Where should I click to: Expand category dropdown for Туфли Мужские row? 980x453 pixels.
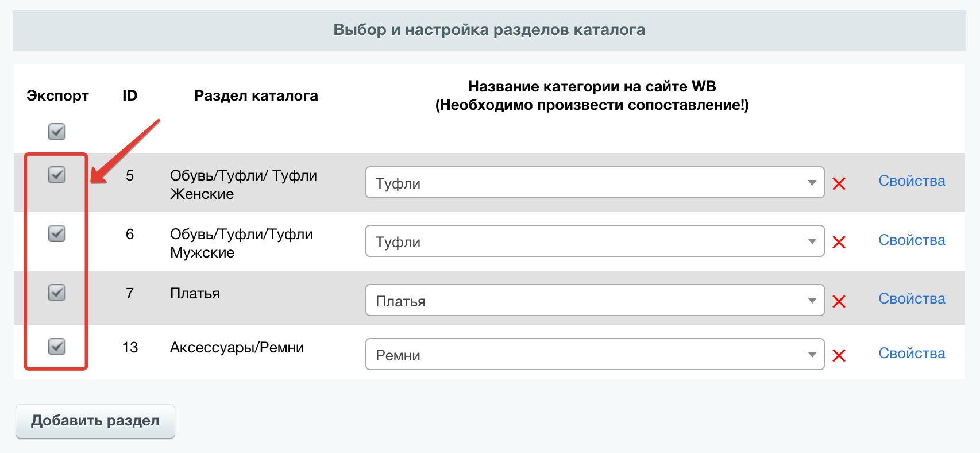(595, 241)
